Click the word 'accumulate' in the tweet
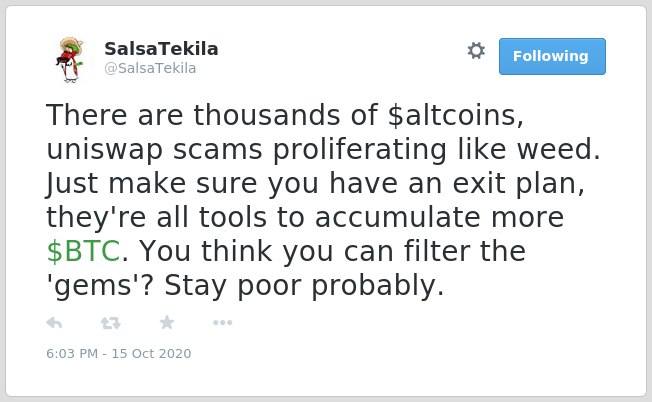 point(398,217)
